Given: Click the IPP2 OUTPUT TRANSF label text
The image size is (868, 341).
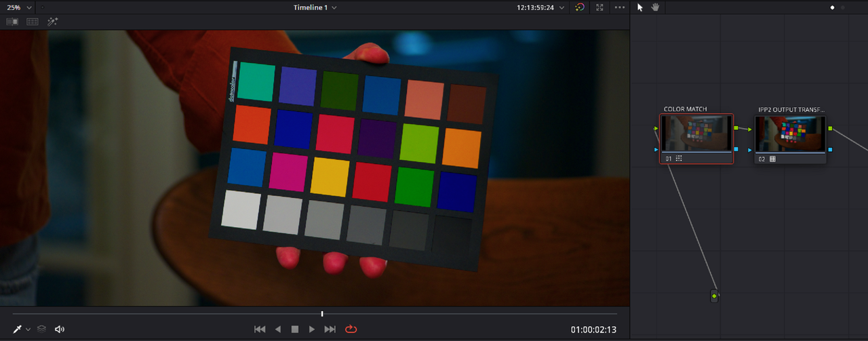Looking at the screenshot, I should pyautogui.click(x=791, y=109).
